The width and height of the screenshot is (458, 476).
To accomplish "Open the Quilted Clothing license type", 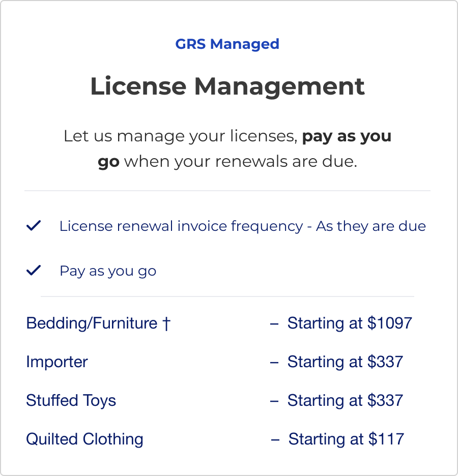I will pyautogui.click(x=84, y=439).
